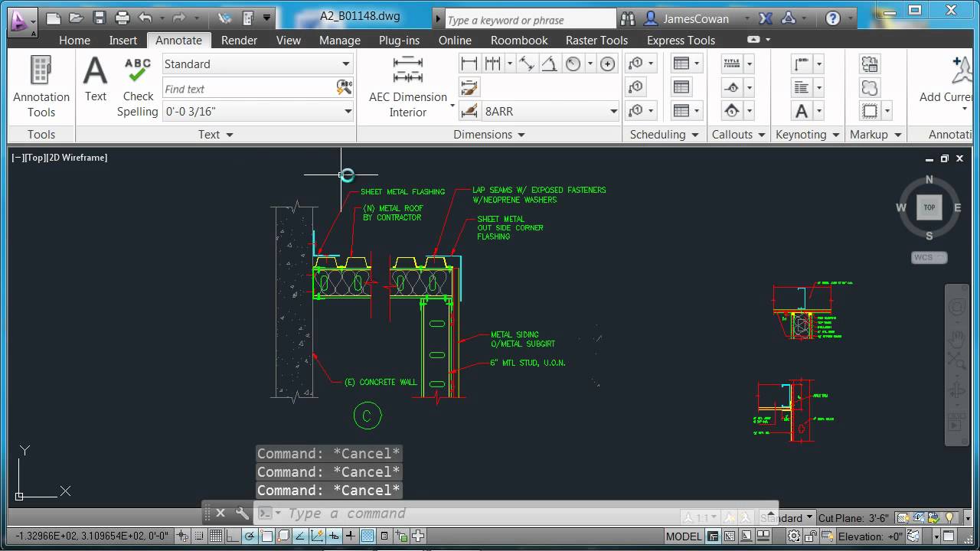This screenshot has height=551, width=980.
Task: Undo the last action
Action: pyautogui.click(x=145, y=18)
